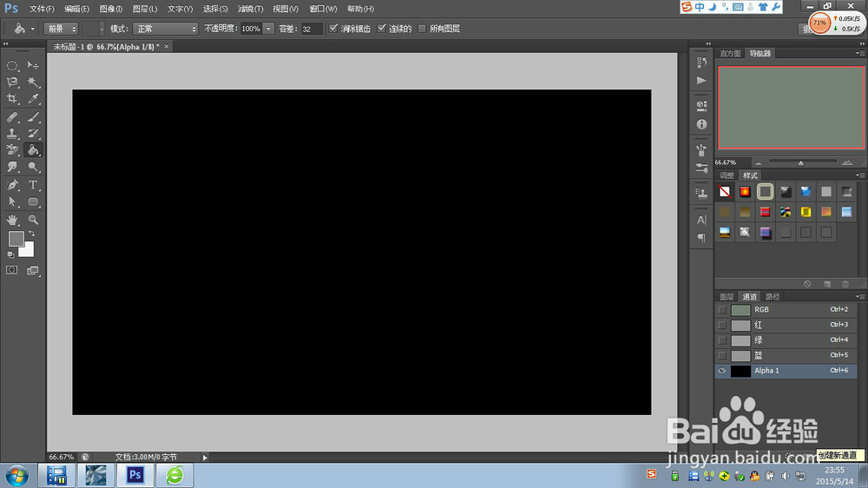Select the Rectangle shape tool
The width and height of the screenshot is (868, 488).
pos(33,201)
